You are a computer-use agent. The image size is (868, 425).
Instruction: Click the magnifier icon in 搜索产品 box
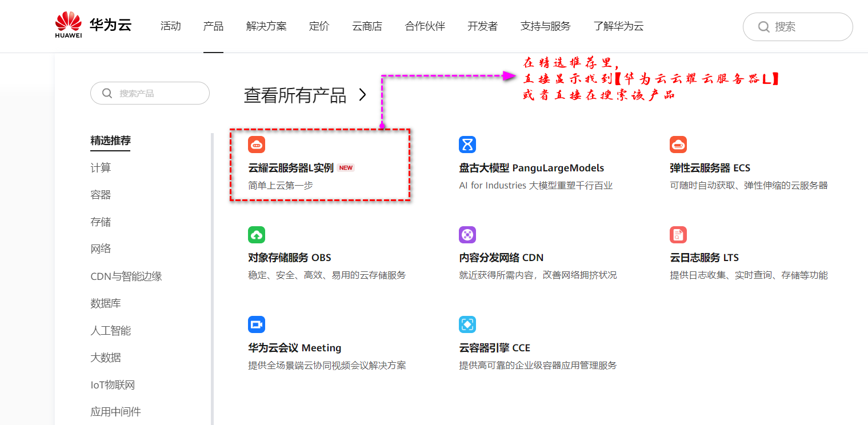click(107, 93)
